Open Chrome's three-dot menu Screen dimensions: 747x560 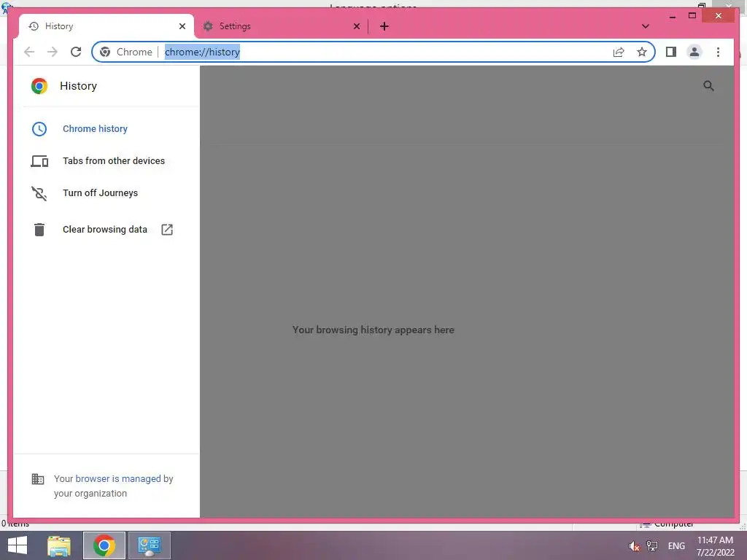(x=718, y=52)
